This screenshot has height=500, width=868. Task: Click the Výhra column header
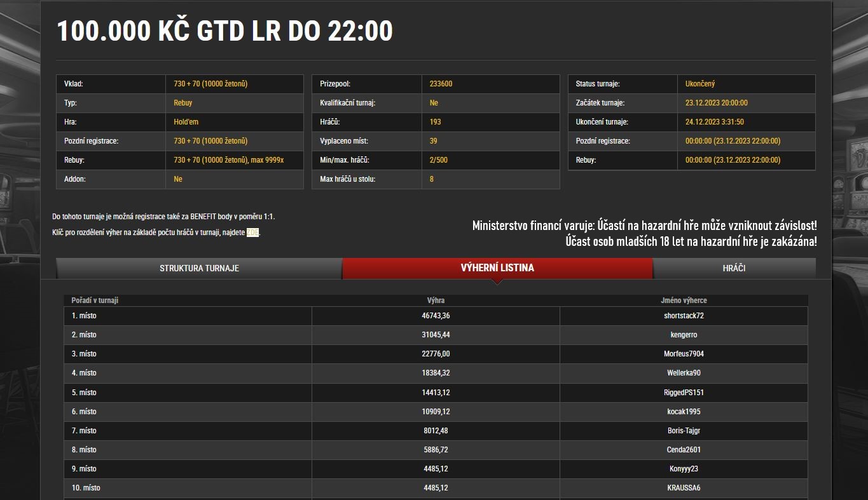(x=436, y=301)
